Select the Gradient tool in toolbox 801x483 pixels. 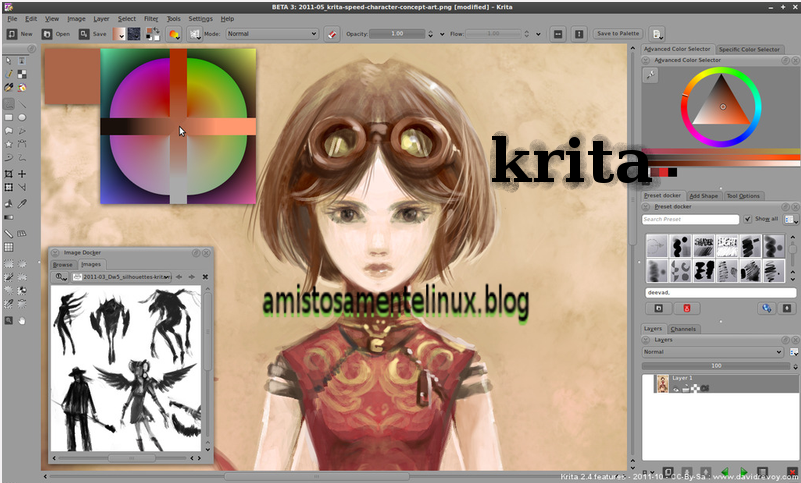pyautogui.click(x=9, y=217)
